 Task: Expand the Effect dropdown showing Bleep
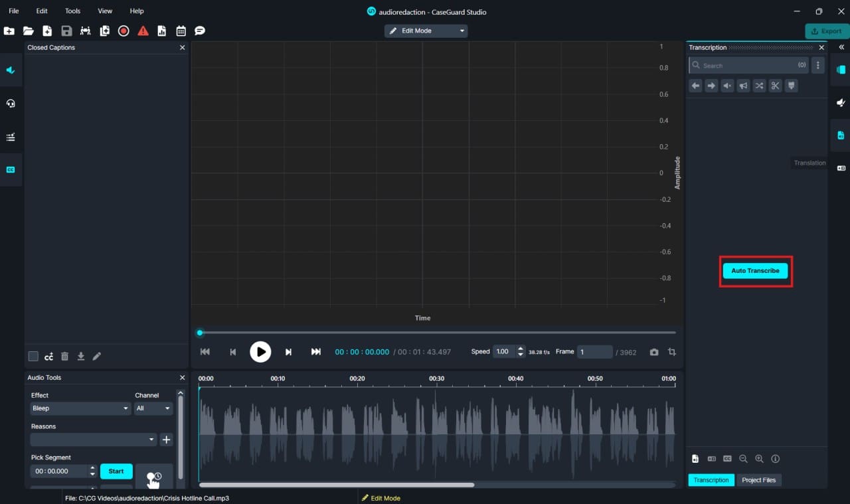tap(80, 408)
